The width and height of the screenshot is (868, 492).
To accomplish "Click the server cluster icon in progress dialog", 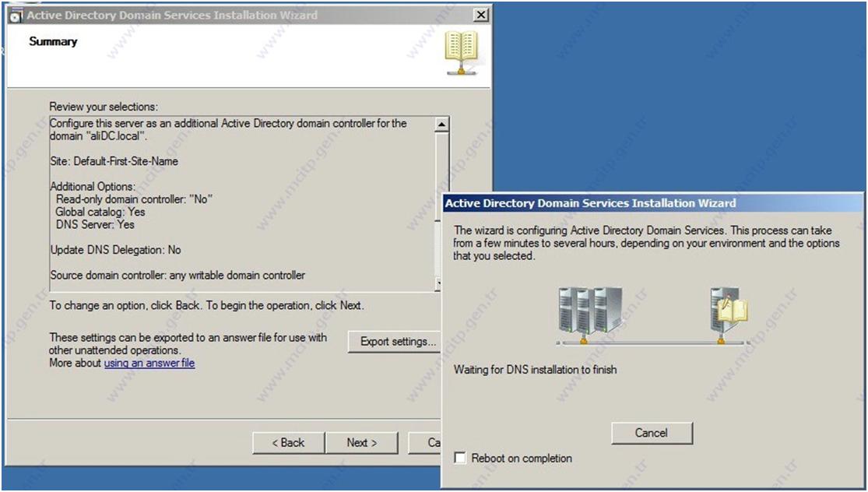I will (590, 315).
